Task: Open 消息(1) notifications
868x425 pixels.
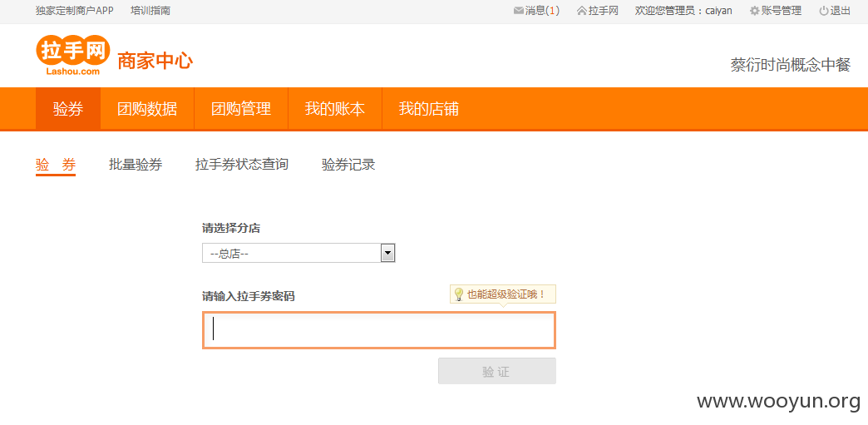Action: (536, 11)
